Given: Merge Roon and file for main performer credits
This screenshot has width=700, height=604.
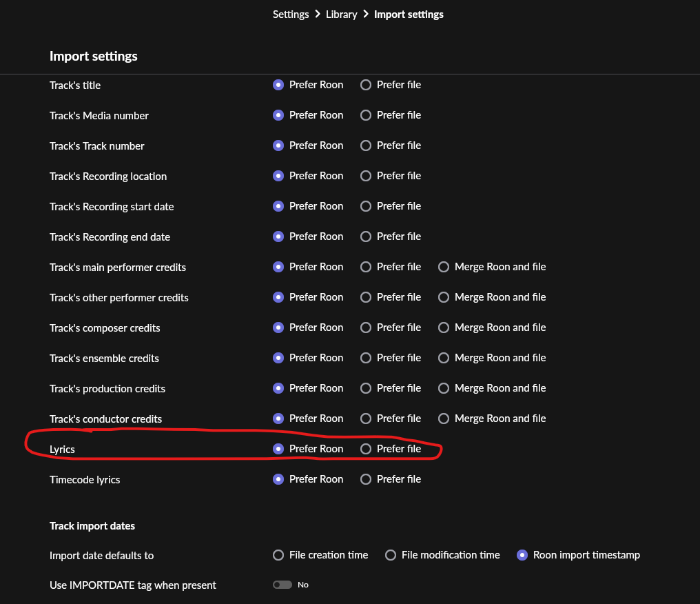Looking at the screenshot, I should pos(444,267).
